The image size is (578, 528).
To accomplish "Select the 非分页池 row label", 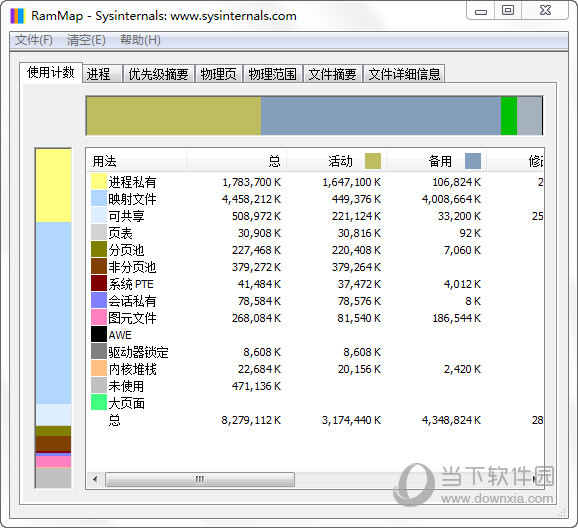I will (x=132, y=267).
